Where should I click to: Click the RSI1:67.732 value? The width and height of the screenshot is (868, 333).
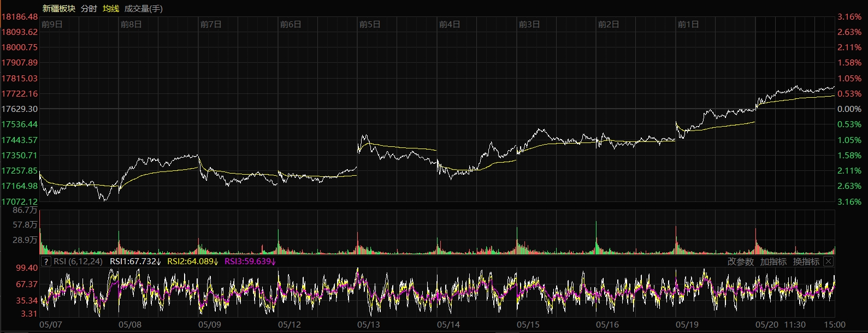point(135,261)
